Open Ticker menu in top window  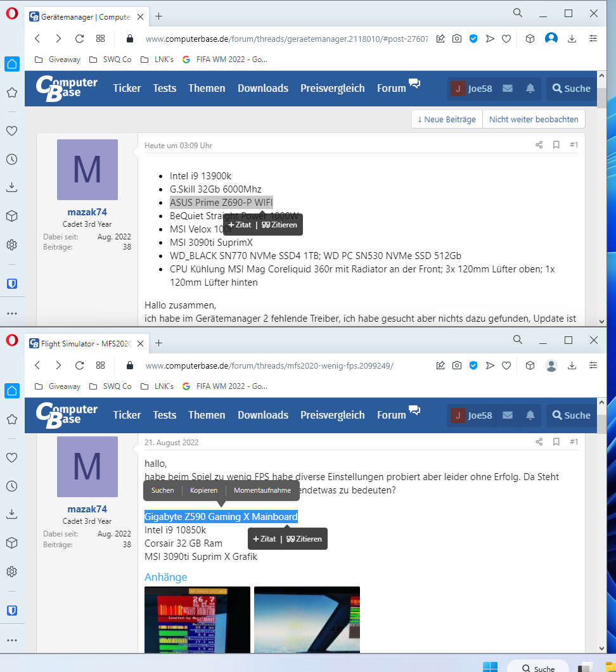[x=127, y=88]
